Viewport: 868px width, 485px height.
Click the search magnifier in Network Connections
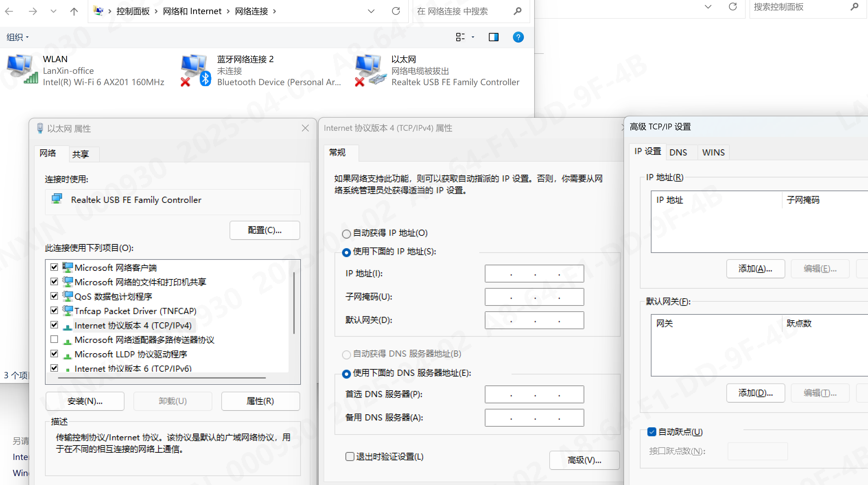518,11
